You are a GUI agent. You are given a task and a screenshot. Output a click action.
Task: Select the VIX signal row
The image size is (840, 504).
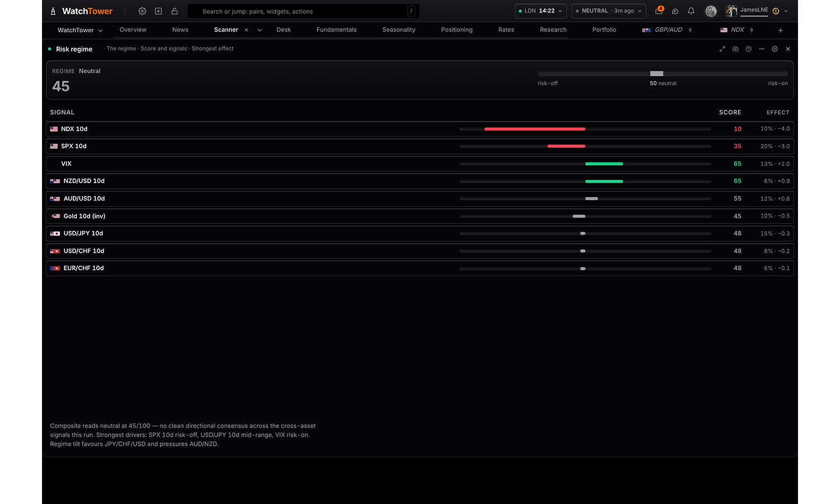(x=420, y=164)
